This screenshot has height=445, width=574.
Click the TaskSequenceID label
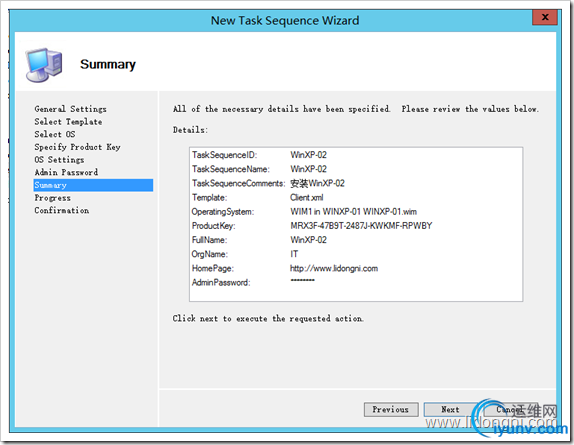tap(224, 155)
